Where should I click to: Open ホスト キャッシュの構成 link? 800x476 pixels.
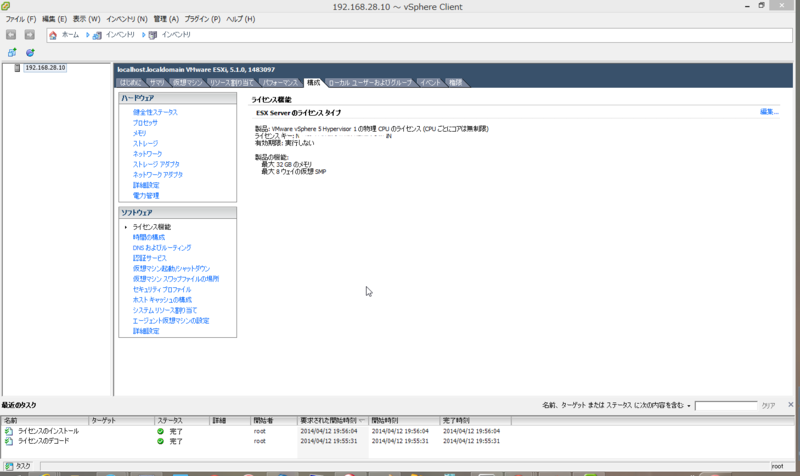click(x=162, y=300)
